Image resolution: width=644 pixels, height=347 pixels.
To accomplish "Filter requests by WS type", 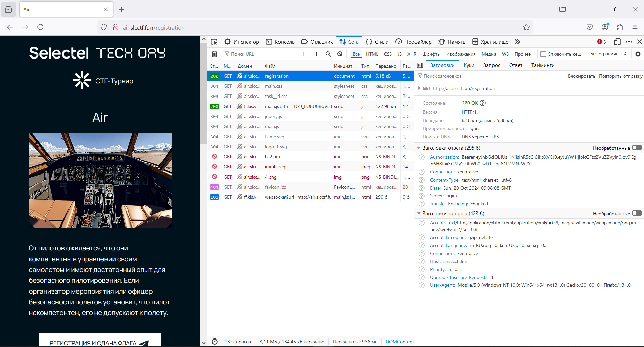I will (505, 54).
